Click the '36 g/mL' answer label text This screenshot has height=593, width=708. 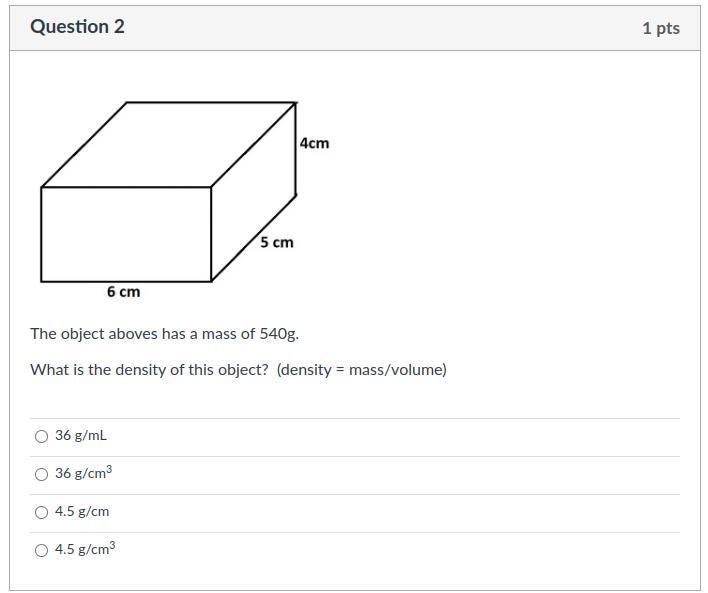tap(81, 435)
